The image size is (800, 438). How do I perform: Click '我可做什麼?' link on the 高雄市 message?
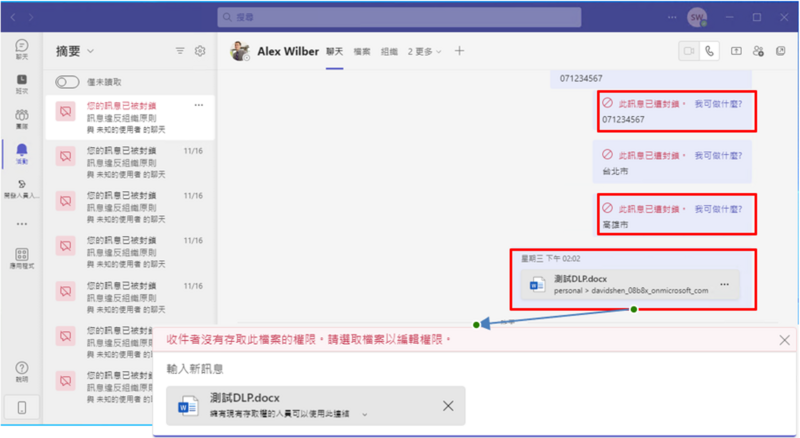pyautogui.click(x=718, y=209)
